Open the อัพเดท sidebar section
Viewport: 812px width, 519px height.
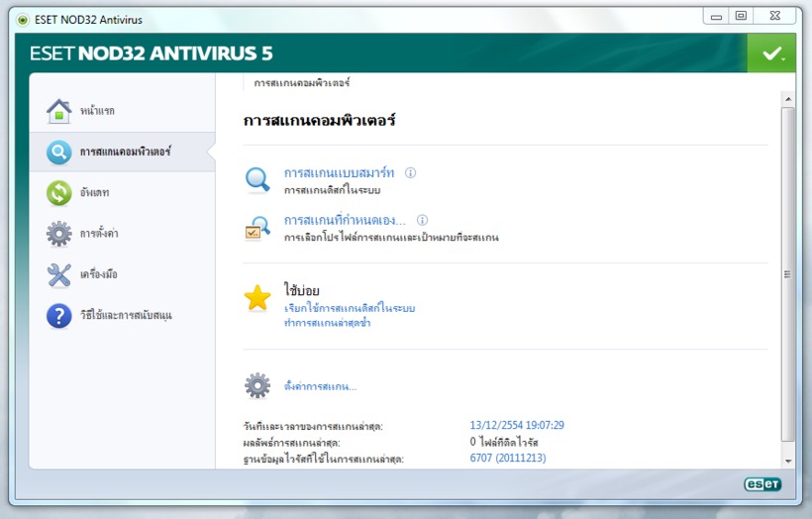94,193
